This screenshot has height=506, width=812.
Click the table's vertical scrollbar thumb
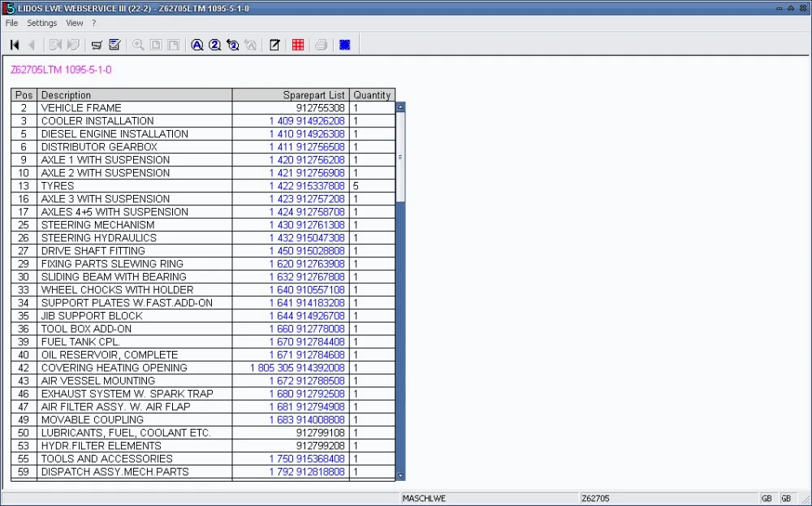pos(400,157)
